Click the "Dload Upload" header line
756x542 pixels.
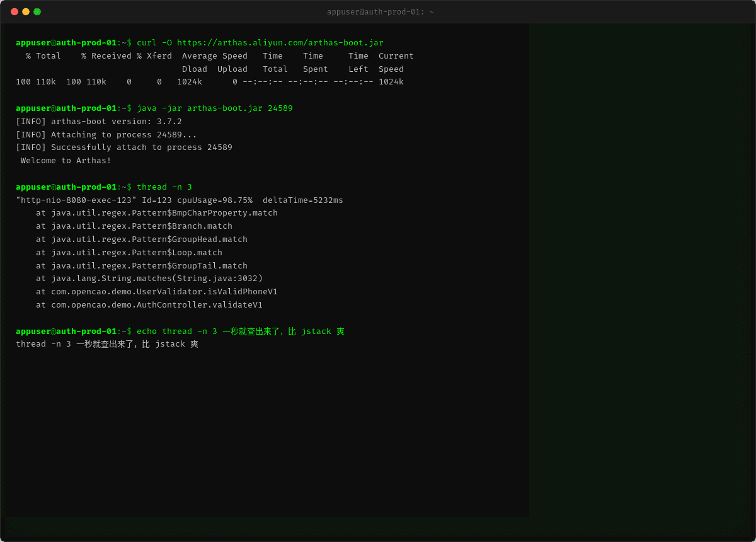click(293, 69)
